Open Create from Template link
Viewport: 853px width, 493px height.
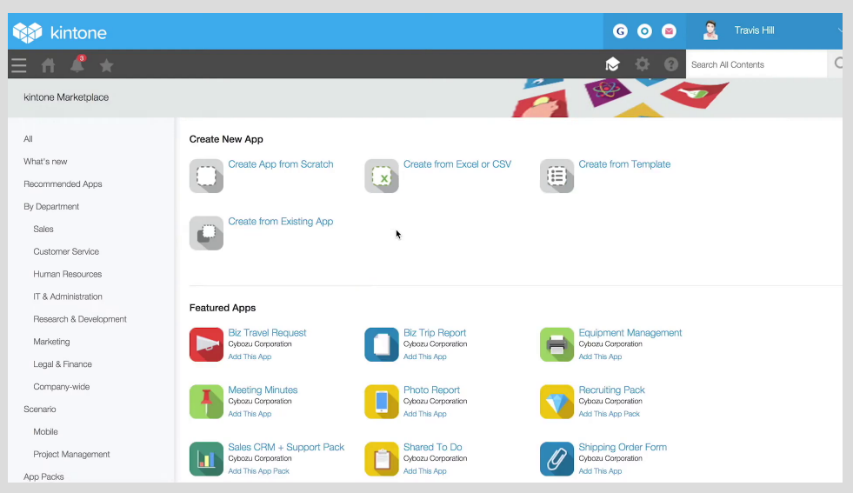(625, 164)
